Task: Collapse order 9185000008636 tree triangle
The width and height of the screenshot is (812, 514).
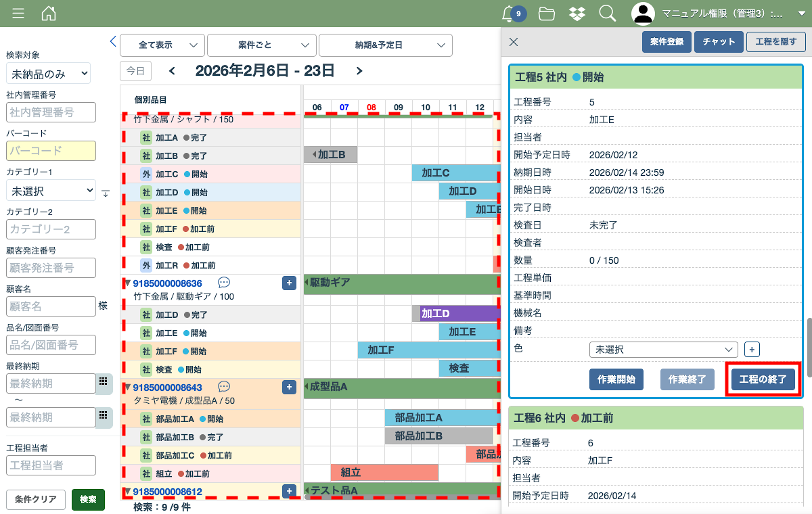Action: 127,283
